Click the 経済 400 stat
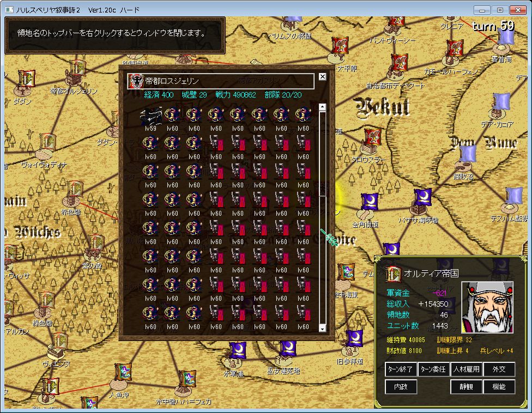532x413 pixels. pos(159,95)
